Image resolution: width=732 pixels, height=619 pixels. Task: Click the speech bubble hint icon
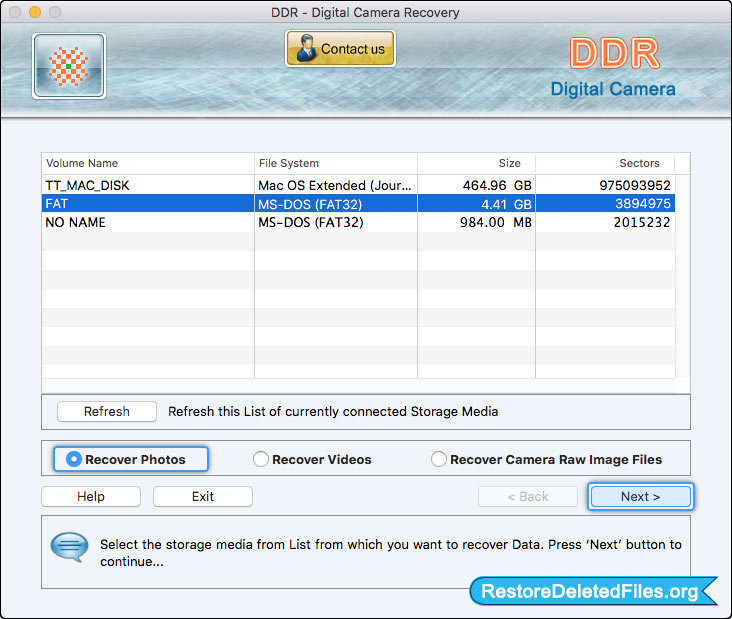pyautogui.click(x=69, y=547)
